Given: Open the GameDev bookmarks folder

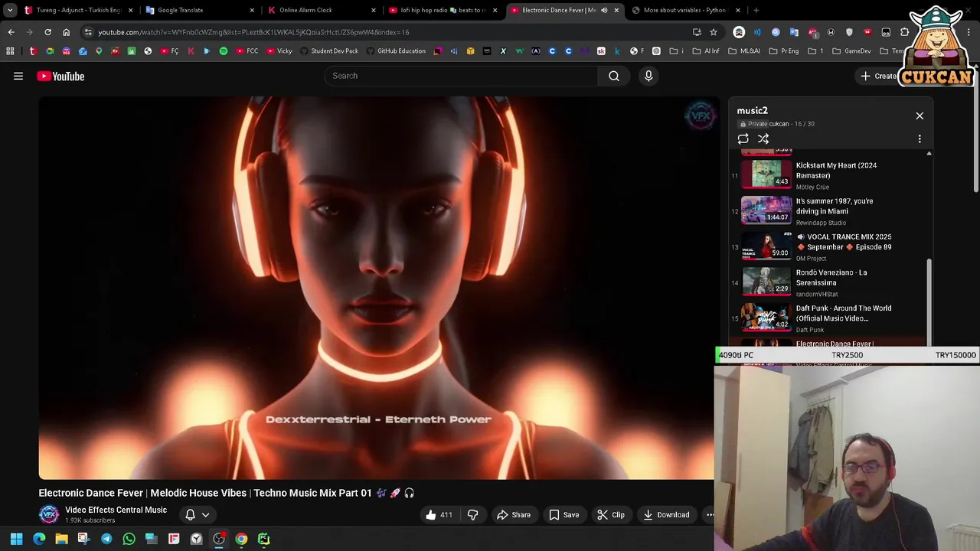Looking at the screenshot, I should click(x=852, y=51).
